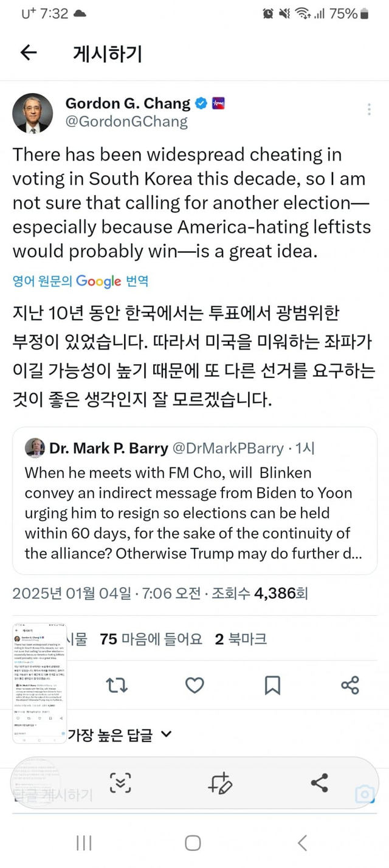Tap the back arrow in header
This screenshot has height=868, width=389.
click(x=29, y=53)
